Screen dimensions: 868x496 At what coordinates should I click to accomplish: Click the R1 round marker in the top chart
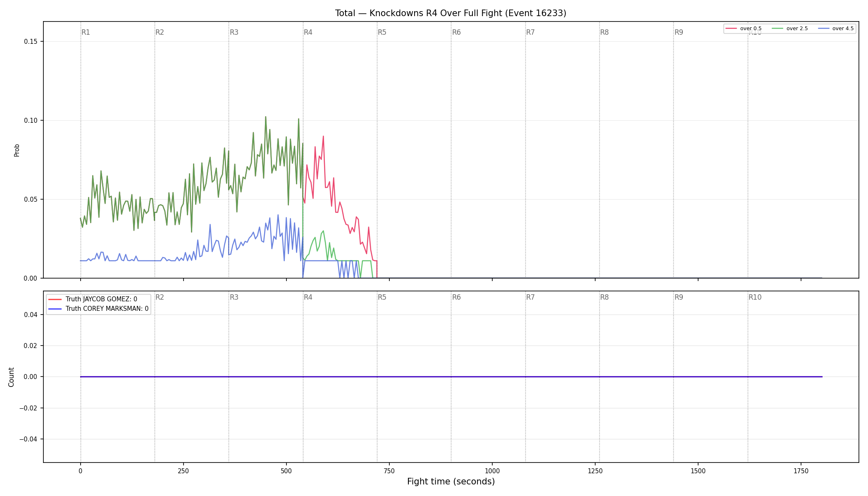86,32
